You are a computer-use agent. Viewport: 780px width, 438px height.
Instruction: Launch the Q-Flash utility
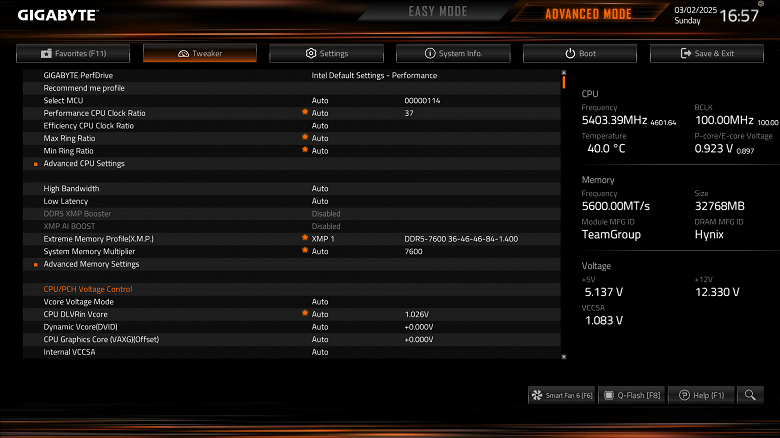(x=632, y=395)
